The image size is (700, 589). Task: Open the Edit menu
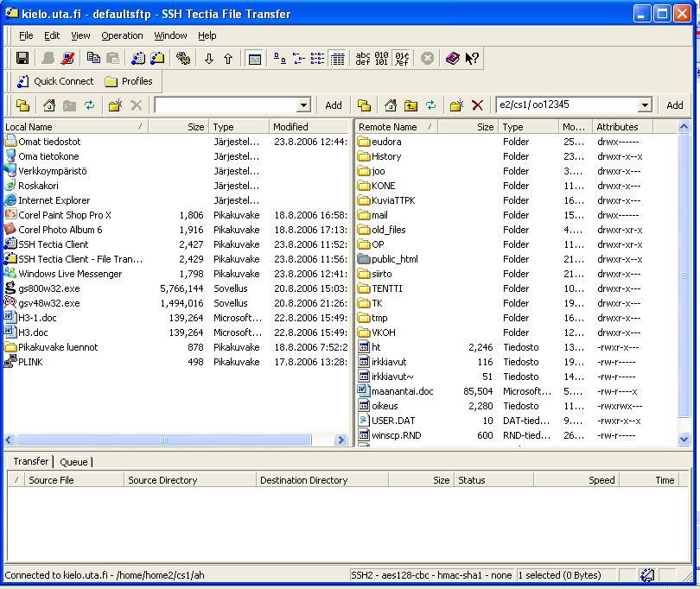tap(52, 35)
